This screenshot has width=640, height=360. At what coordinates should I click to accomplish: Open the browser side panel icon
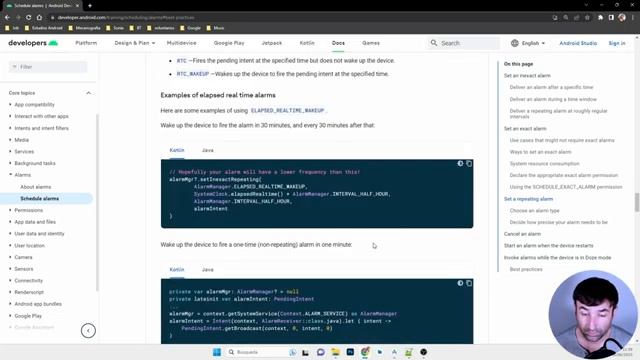click(x=611, y=18)
